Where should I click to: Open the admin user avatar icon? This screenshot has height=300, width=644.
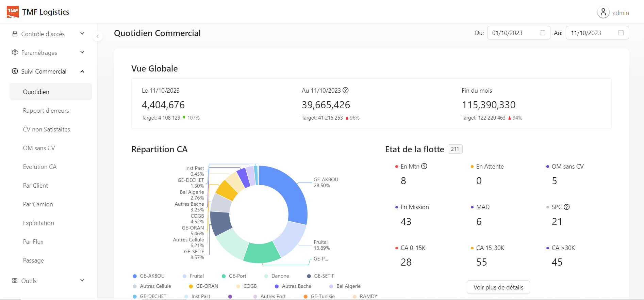pyautogui.click(x=603, y=13)
